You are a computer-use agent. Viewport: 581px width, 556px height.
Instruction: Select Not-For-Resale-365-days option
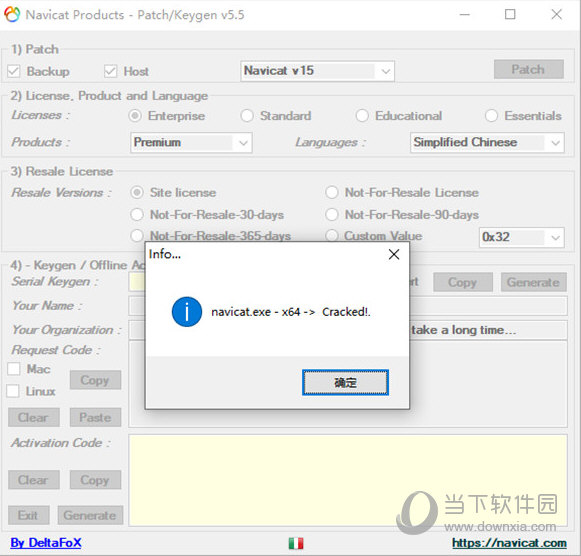click(x=137, y=236)
